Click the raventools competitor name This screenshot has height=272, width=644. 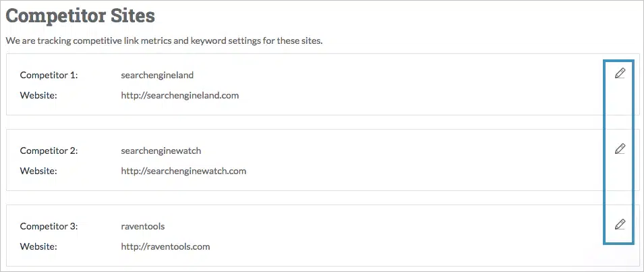tap(143, 226)
